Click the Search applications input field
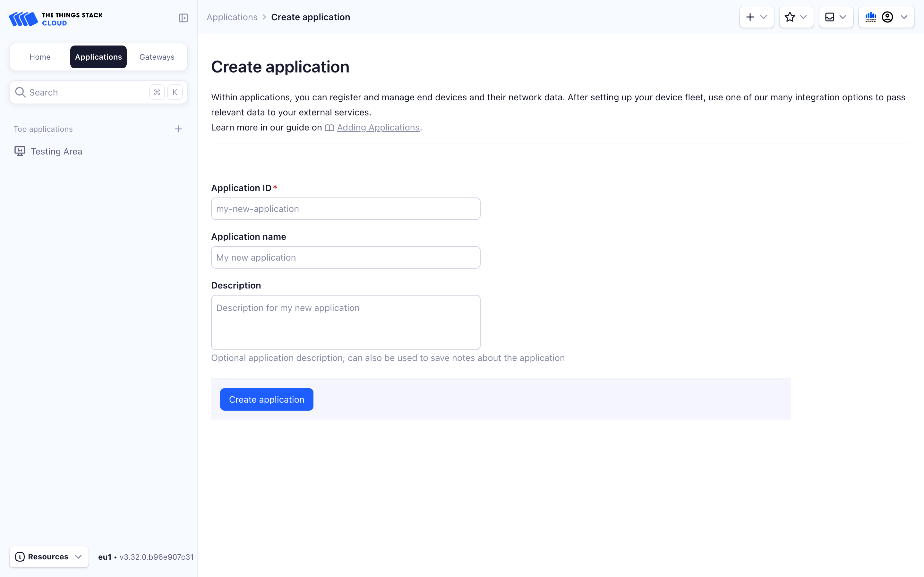Image resolution: width=924 pixels, height=577 pixels. 98,92
